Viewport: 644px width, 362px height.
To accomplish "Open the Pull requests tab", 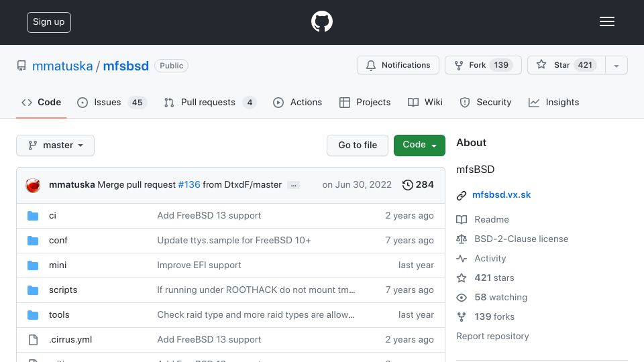I will click(x=210, y=102).
